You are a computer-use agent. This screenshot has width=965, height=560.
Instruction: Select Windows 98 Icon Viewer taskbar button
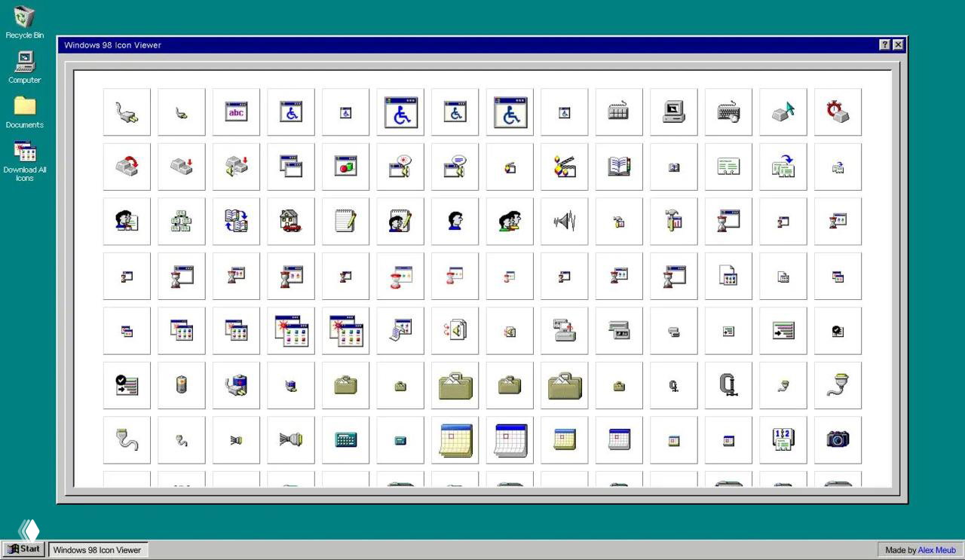tap(97, 550)
